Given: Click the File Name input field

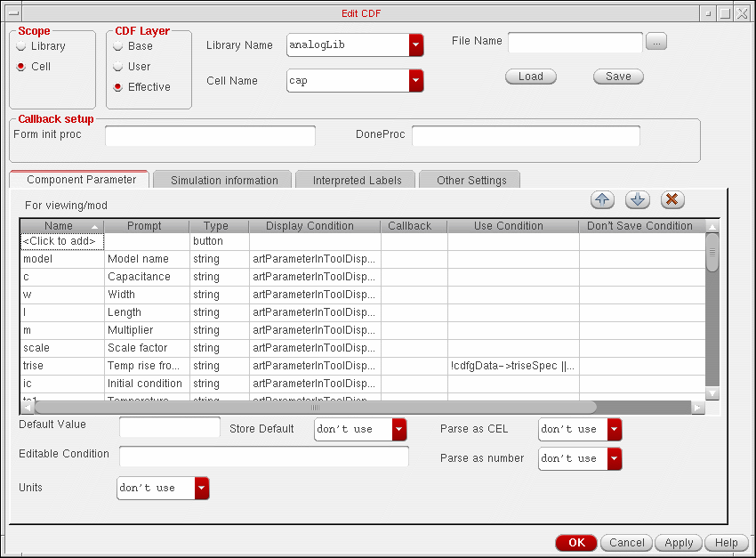Looking at the screenshot, I should tap(575, 43).
